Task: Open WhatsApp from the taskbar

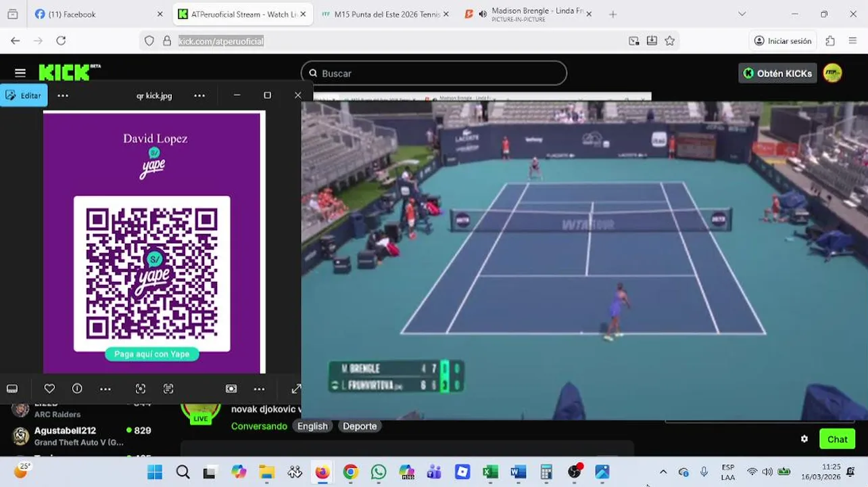Action: pyautogui.click(x=379, y=472)
